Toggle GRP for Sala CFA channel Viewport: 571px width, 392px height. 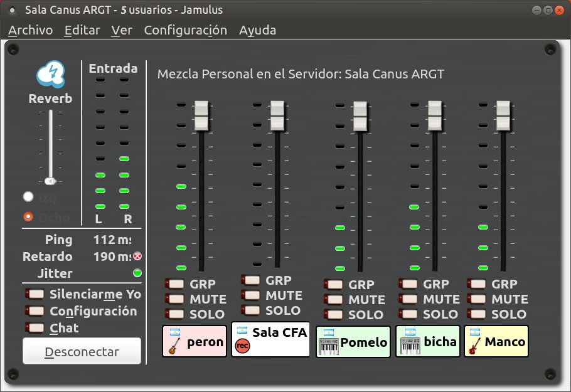click(x=250, y=280)
